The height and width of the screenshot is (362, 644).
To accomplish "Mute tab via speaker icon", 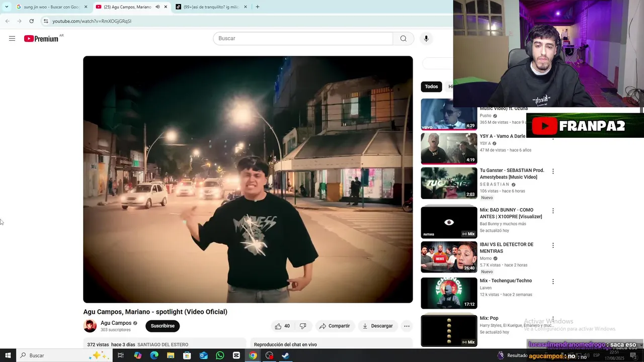I will (x=157, y=7).
